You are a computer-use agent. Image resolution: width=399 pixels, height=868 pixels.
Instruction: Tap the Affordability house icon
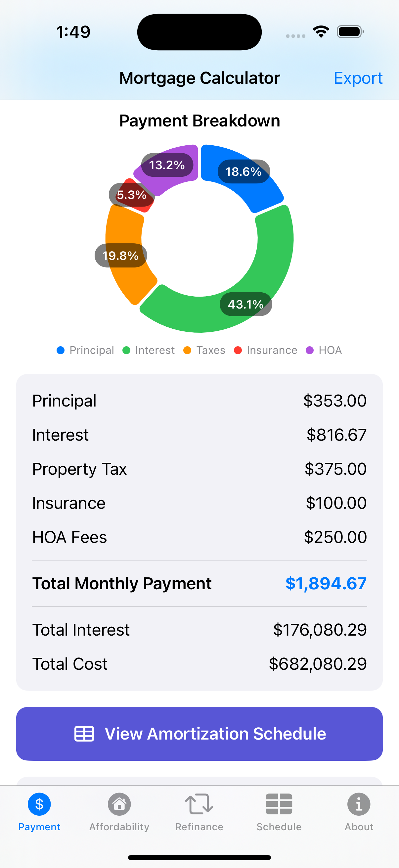119,804
